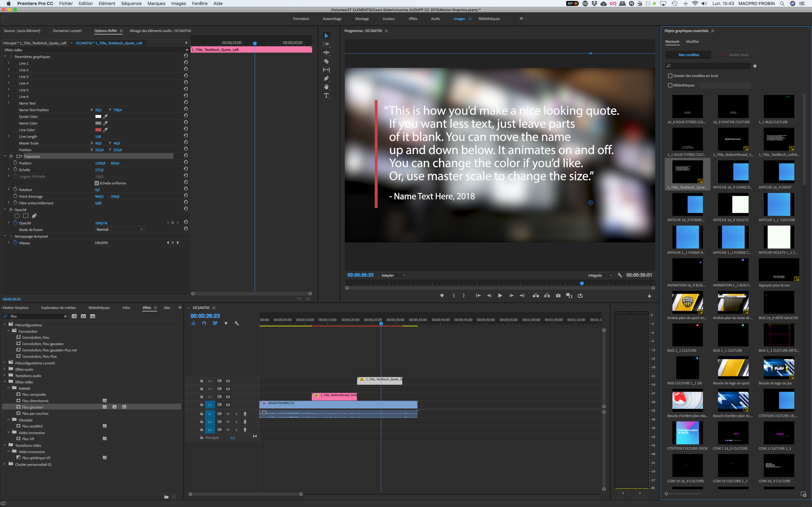Screen dimensions: 812x507
Task: Select the Type tool in the tools panel
Action: click(x=326, y=95)
